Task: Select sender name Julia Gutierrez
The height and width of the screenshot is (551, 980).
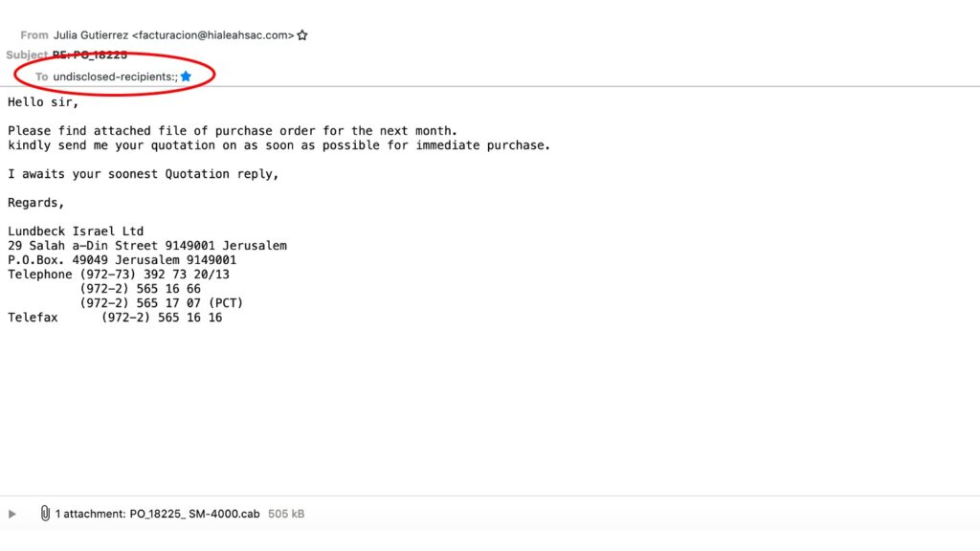Action: (91, 35)
